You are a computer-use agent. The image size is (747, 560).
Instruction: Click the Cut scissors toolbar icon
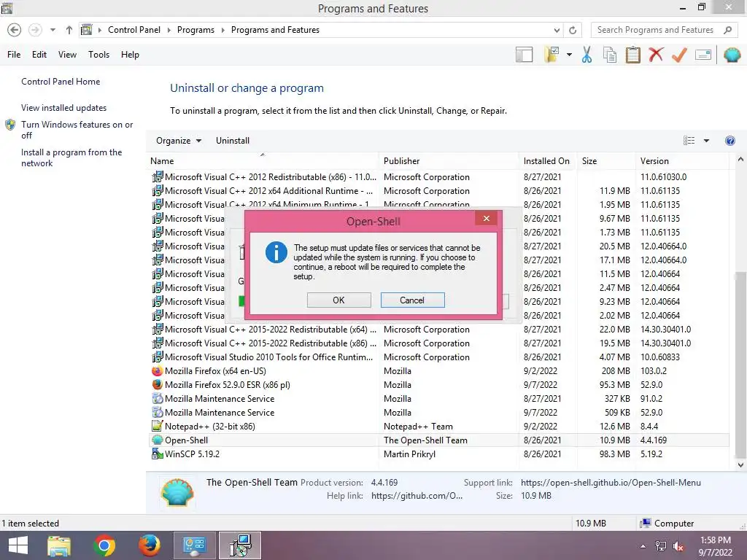(587, 55)
